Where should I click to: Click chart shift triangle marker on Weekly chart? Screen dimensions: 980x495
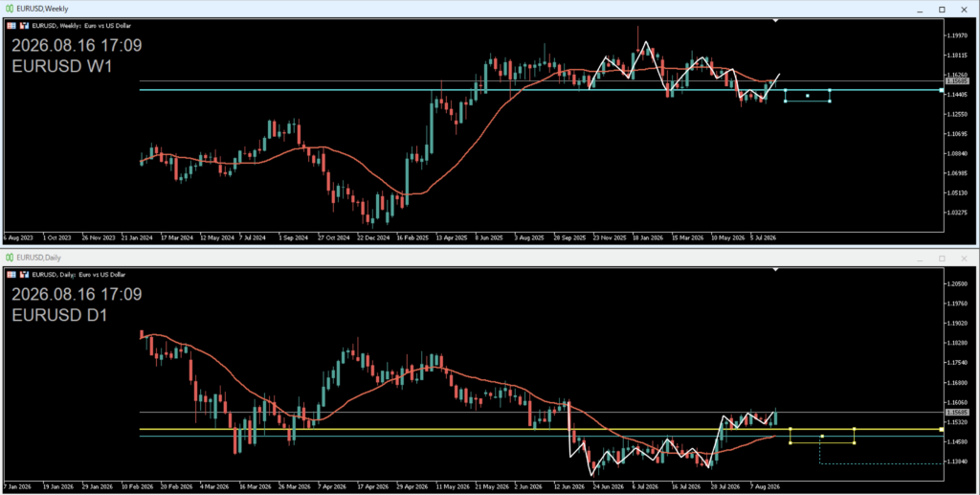point(775,21)
